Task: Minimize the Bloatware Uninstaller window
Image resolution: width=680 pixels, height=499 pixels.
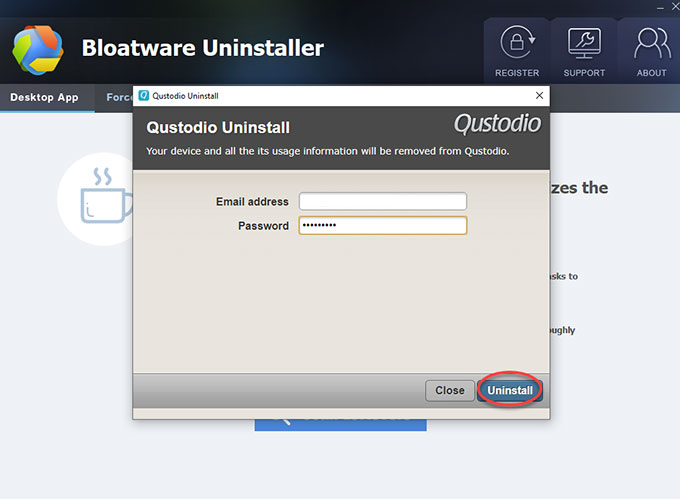Action: 660,7
